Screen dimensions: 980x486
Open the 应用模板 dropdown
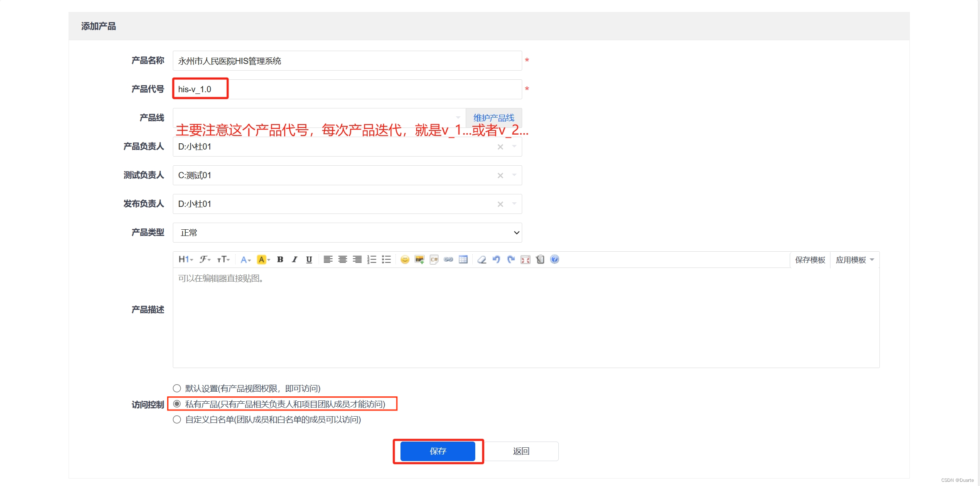coord(855,260)
